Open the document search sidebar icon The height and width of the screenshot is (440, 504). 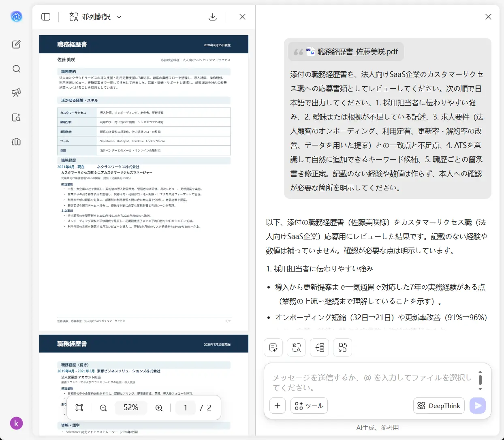[x=16, y=117]
